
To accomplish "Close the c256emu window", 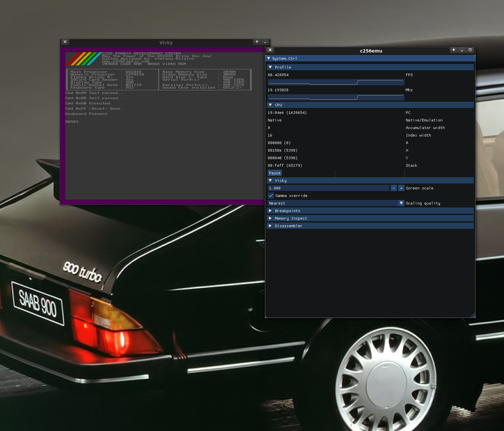I will point(270,50).
